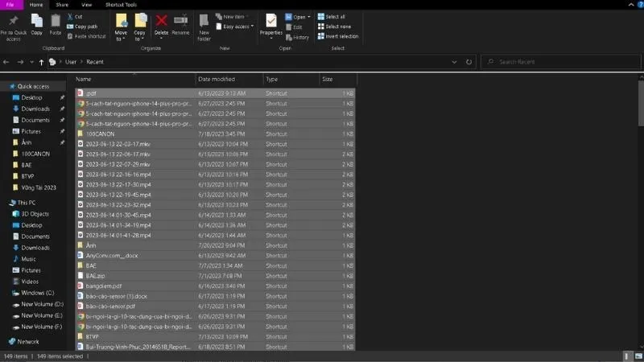The width and height of the screenshot is (644, 362).
Task: Click the Cut scissors icon
Action: pyautogui.click(x=69, y=16)
